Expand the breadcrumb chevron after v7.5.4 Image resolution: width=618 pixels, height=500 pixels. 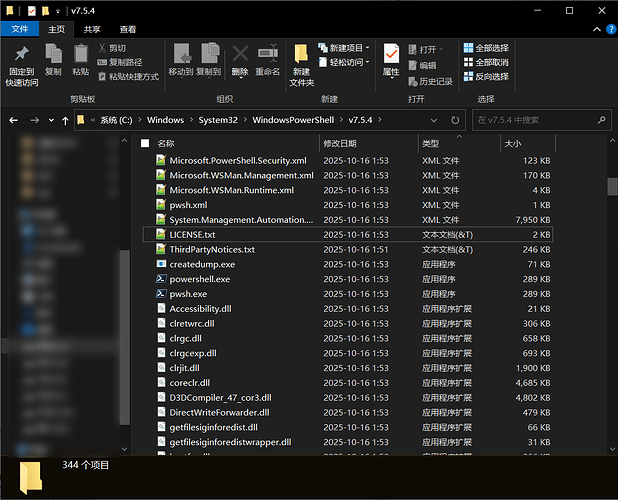pos(380,120)
